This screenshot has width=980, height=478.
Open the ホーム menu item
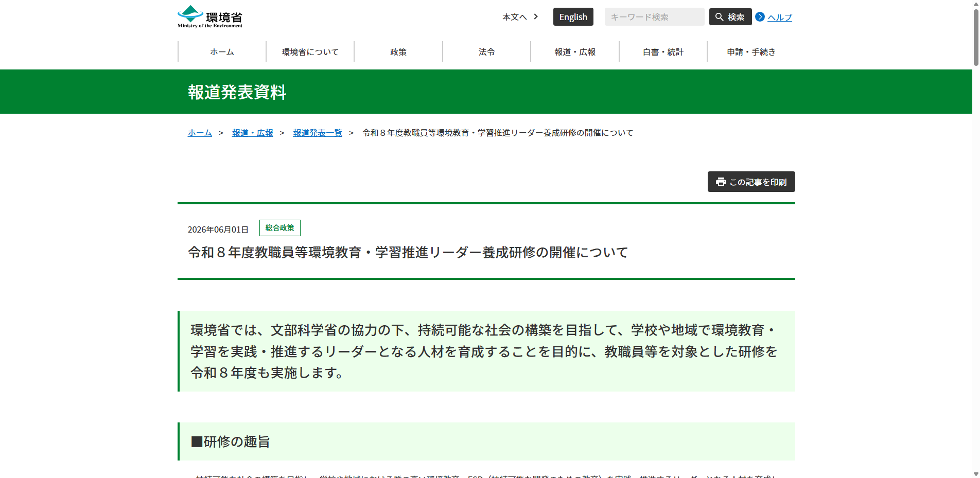point(222,52)
